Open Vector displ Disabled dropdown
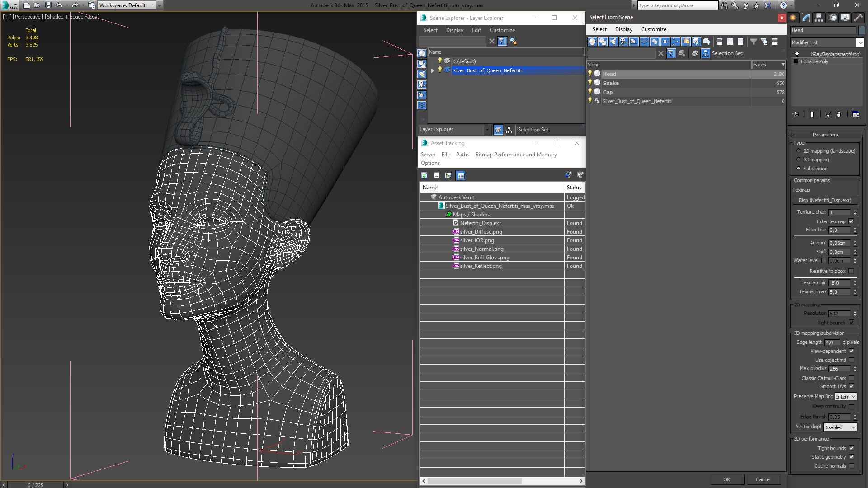The width and height of the screenshot is (868, 488). point(840,427)
